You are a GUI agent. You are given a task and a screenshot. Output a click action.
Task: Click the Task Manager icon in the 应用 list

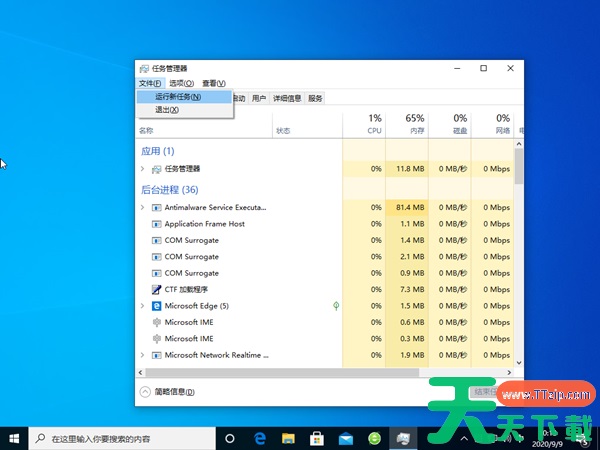click(x=156, y=169)
